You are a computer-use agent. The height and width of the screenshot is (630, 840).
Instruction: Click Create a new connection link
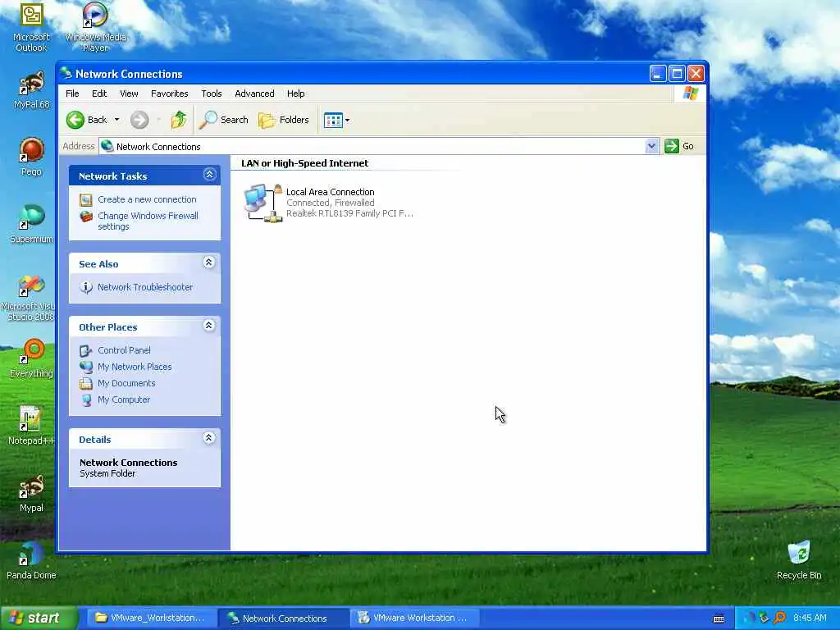click(147, 199)
